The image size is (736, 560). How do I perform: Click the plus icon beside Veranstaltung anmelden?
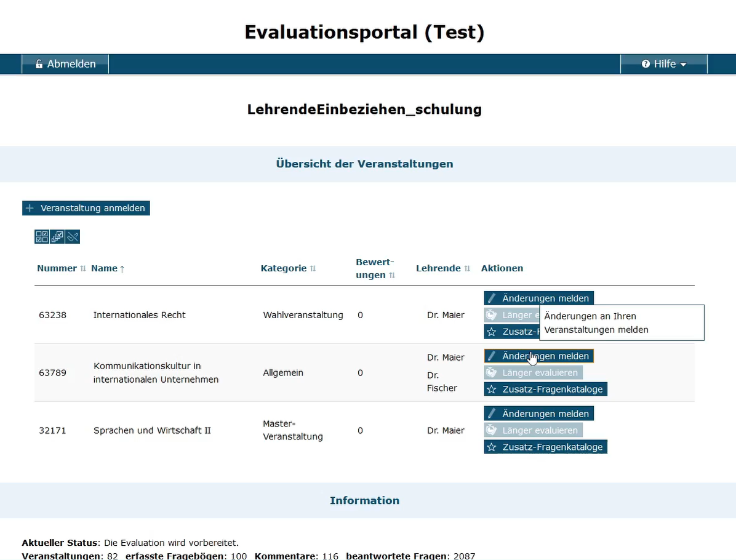coord(30,208)
